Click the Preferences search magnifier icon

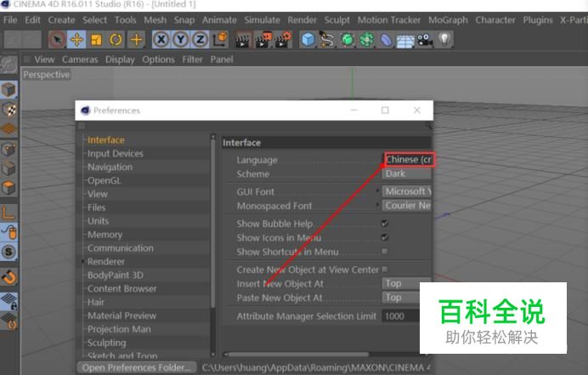coord(428,126)
